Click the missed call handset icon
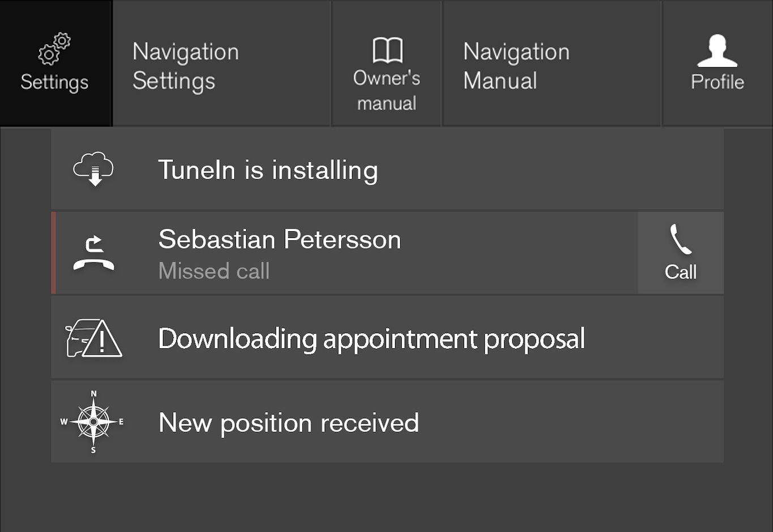Screen dimensions: 773x532 click(94, 253)
